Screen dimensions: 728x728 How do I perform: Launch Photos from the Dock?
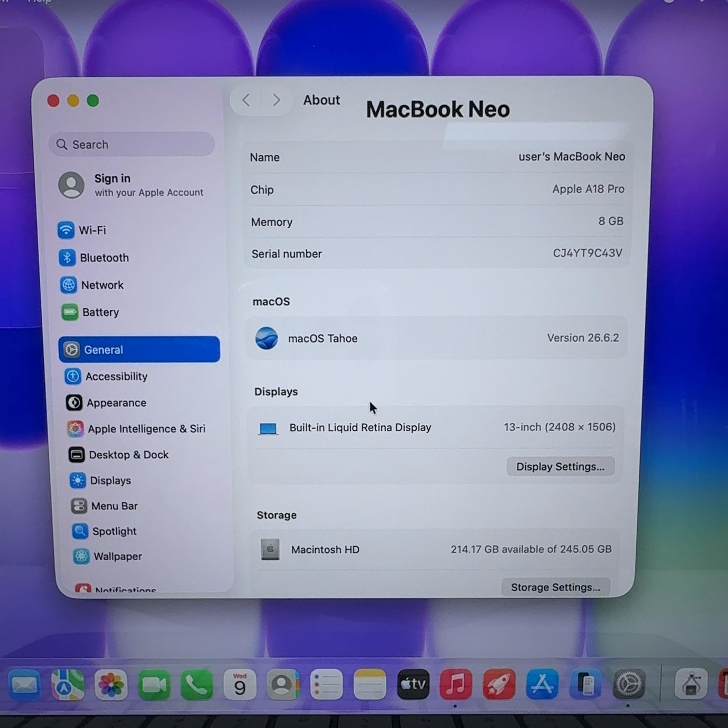[111, 685]
